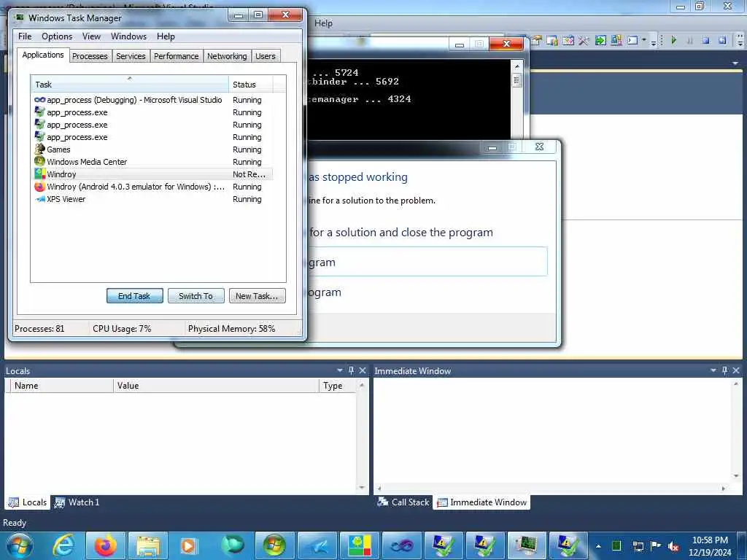Click the Switch To button

pyautogui.click(x=196, y=296)
